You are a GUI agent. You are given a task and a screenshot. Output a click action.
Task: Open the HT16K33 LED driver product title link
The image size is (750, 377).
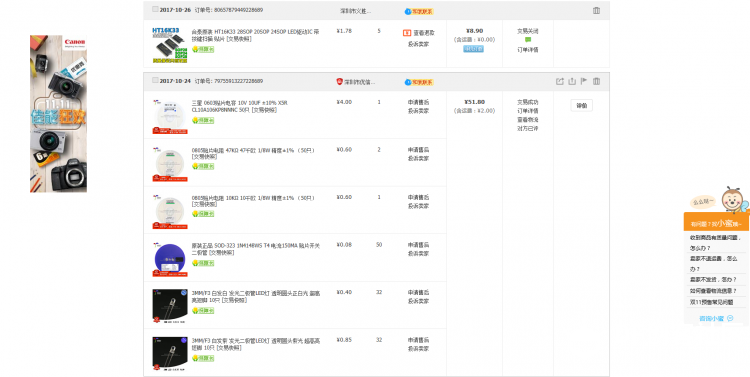click(x=255, y=35)
